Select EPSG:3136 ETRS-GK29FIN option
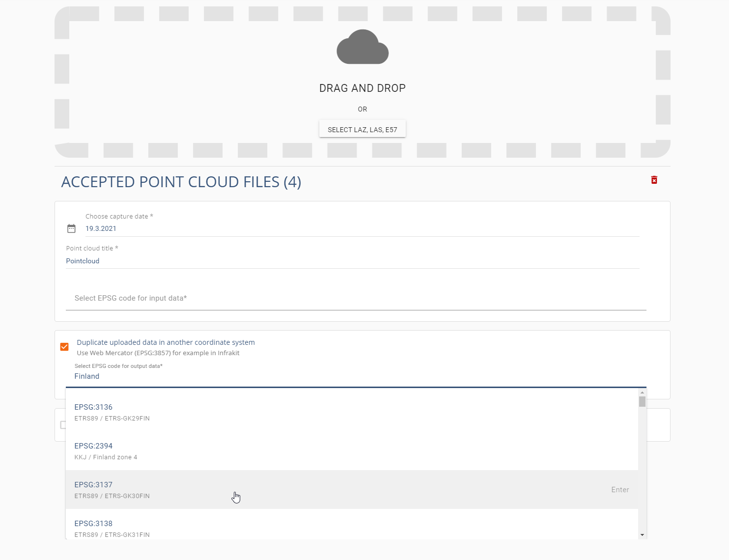Image resolution: width=729 pixels, height=560 pixels. coord(352,412)
